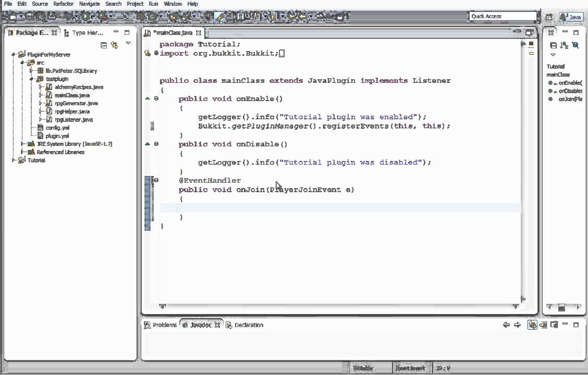The width and height of the screenshot is (588, 375).
Task: Close the Outline view tab
Action: (x=551, y=33)
